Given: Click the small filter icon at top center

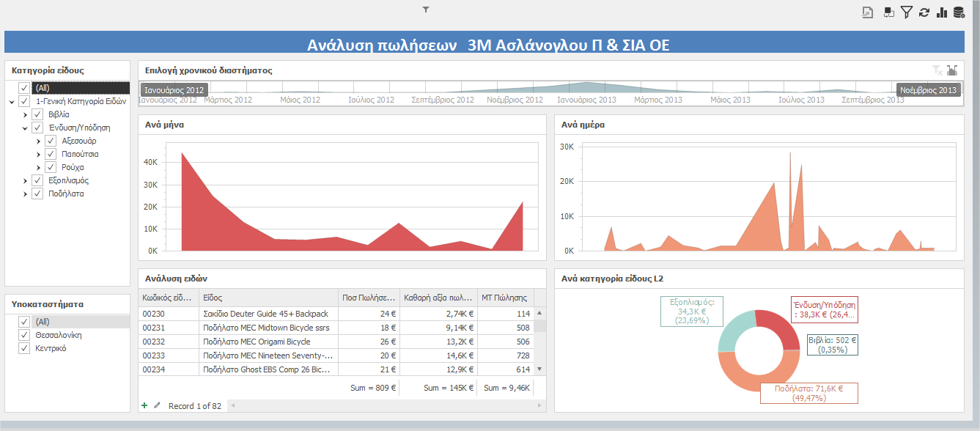Looking at the screenshot, I should click(426, 10).
